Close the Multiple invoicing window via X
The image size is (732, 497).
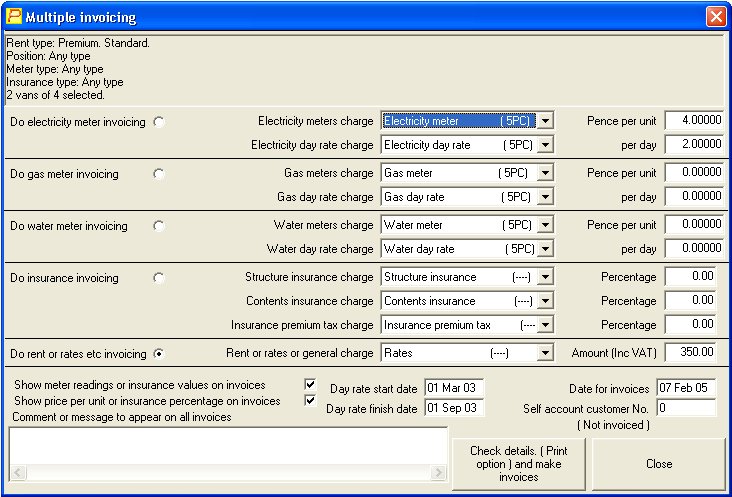coord(716,17)
